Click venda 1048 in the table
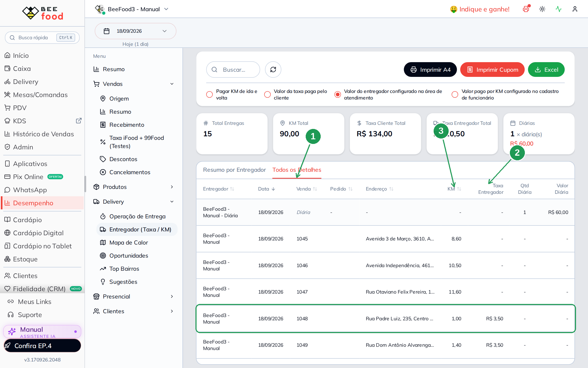This screenshot has height=368, width=588. 302,318
